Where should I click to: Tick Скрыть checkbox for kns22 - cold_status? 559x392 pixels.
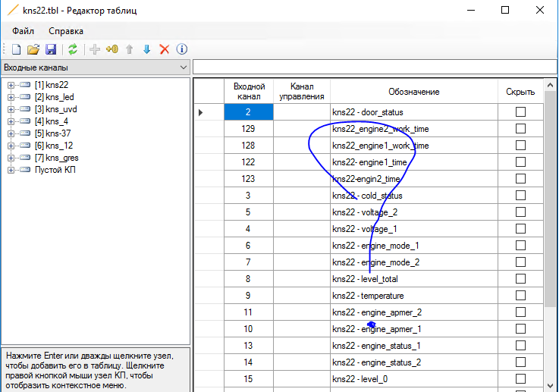[520, 196]
